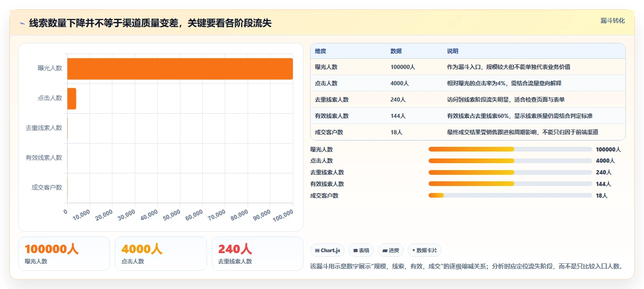This screenshot has width=644, height=289.
Task: Click the 成交客户数 label on the chart axis
Action: (x=47, y=187)
